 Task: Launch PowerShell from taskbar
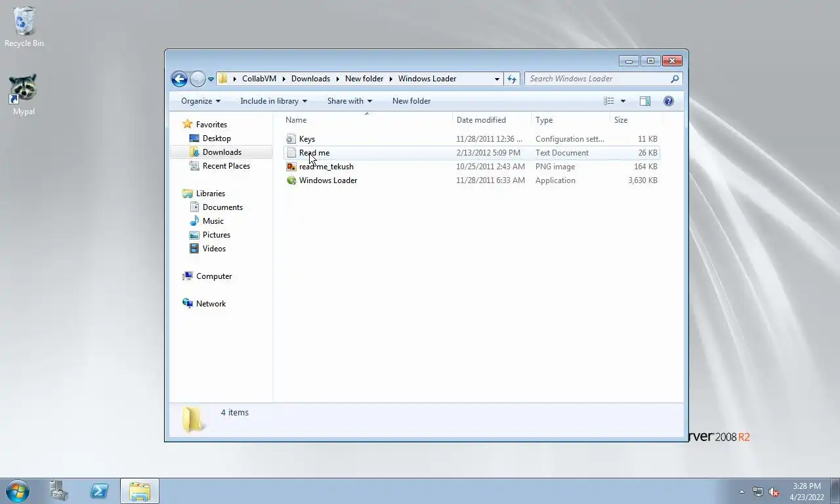(x=99, y=491)
